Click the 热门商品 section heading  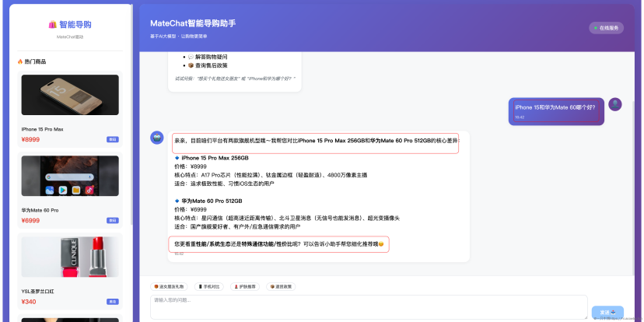point(32,61)
